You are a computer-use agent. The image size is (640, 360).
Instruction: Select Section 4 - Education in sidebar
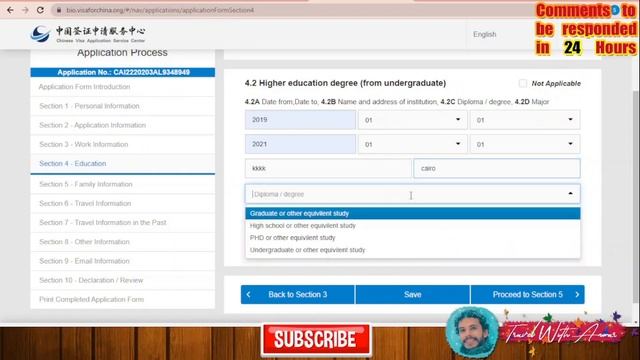click(122, 164)
